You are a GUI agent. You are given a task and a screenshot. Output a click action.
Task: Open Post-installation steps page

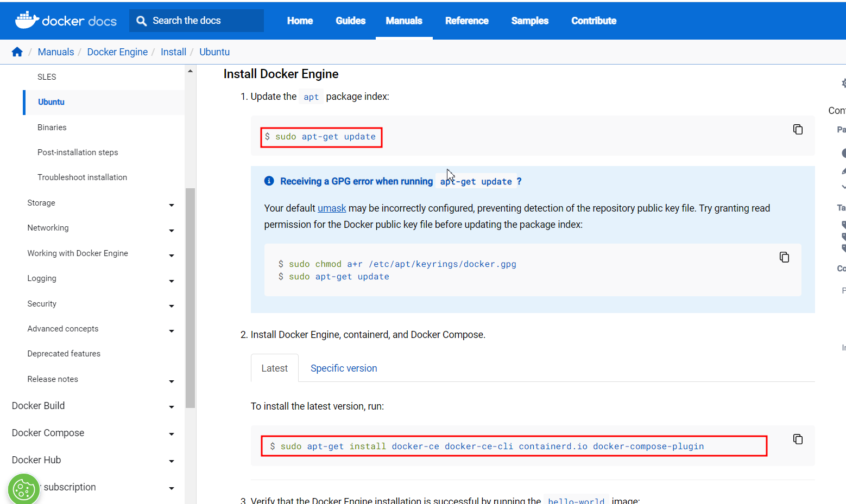pyautogui.click(x=78, y=152)
